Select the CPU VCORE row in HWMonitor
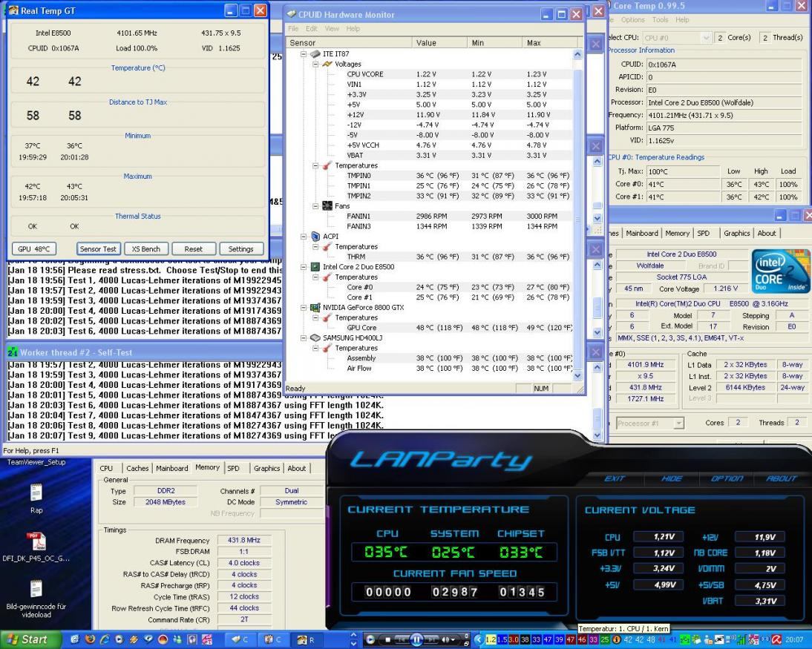 pyautogui.click(x=429, y=74)
